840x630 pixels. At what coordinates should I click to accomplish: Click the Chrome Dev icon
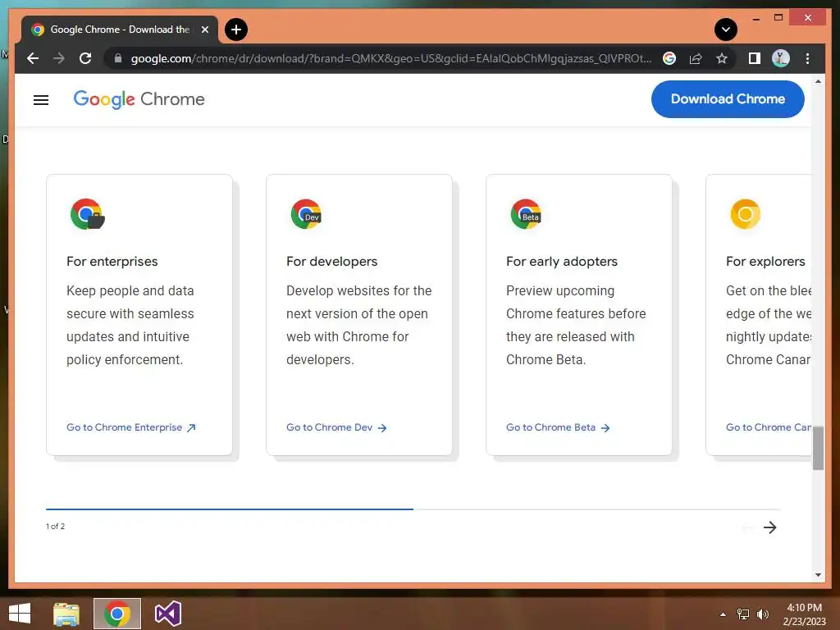coord(306,214)
